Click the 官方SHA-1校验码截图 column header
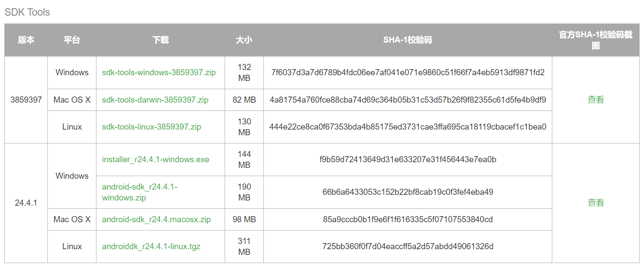The height and width of the screenshot is (267, 644). pos(596,40)
